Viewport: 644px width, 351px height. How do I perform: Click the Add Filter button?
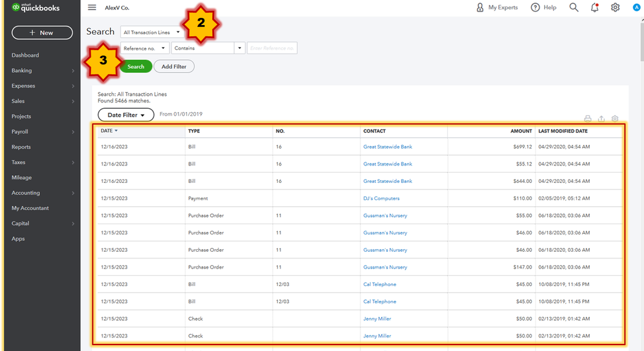[x=174, y=66]
